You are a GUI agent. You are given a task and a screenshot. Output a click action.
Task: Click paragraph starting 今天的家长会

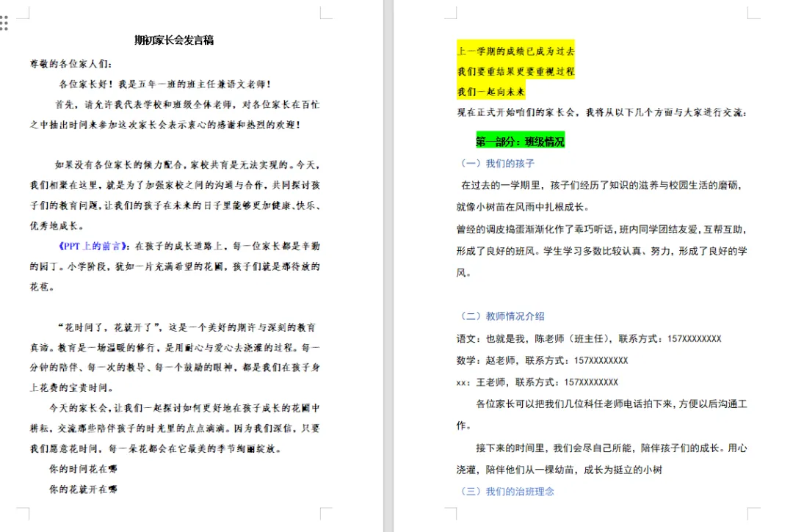[x=175, y=428]
